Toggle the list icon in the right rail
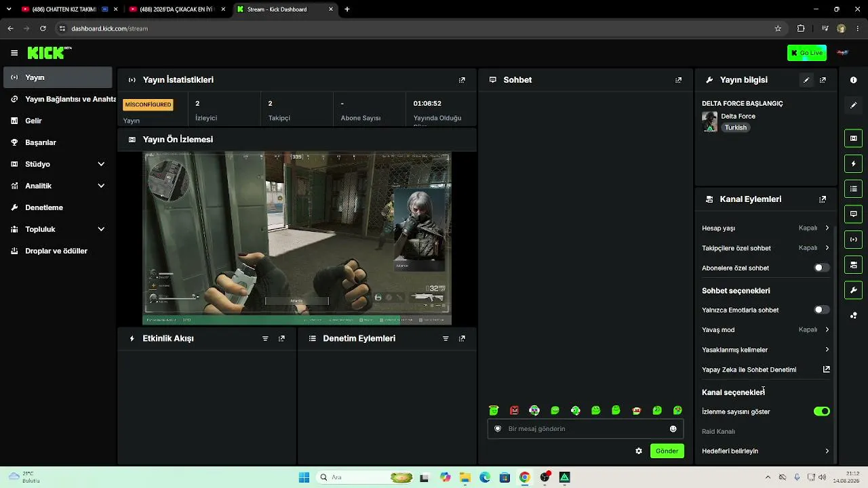The height and width of the screenshot is (488, 868). coord(853,188)
